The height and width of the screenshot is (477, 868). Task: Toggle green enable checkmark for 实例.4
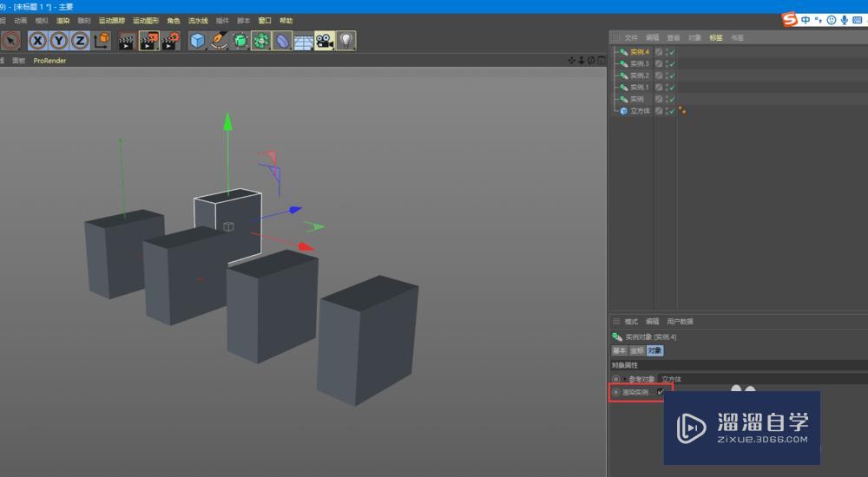[672, 52]
